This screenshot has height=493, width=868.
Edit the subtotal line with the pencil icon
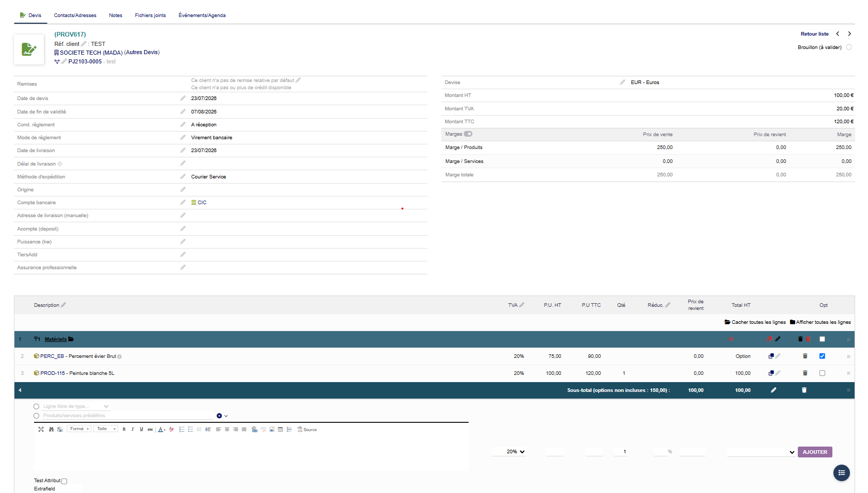click(774, 390)
